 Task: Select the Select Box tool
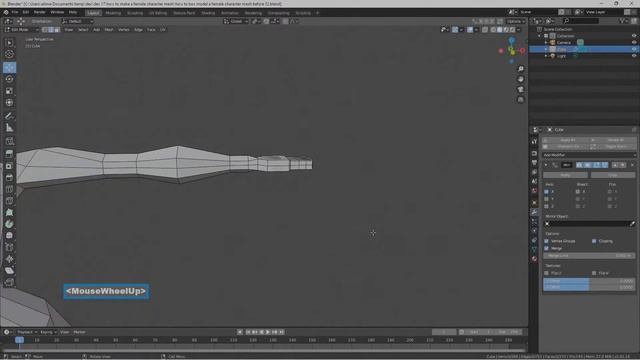[9, 42]
